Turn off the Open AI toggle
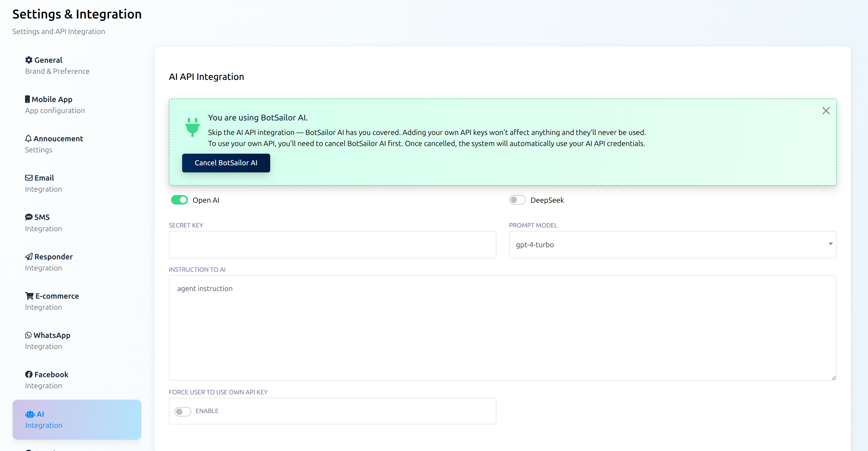 point(179,200)
